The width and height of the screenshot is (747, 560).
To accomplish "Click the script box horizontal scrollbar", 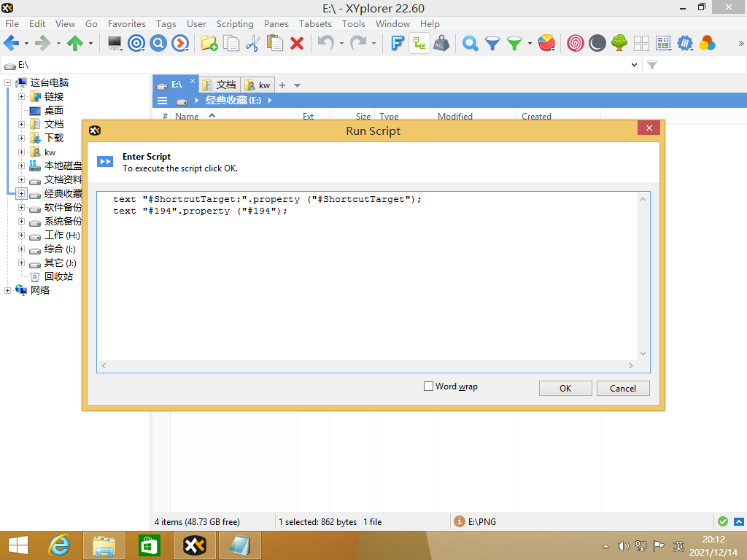I will pyautogui.click(x=368, y=365).
